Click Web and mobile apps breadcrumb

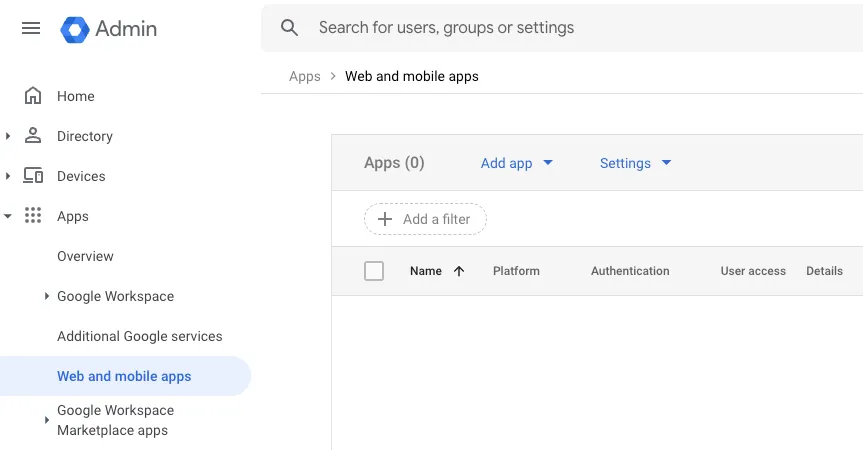[x=412, y=76]
